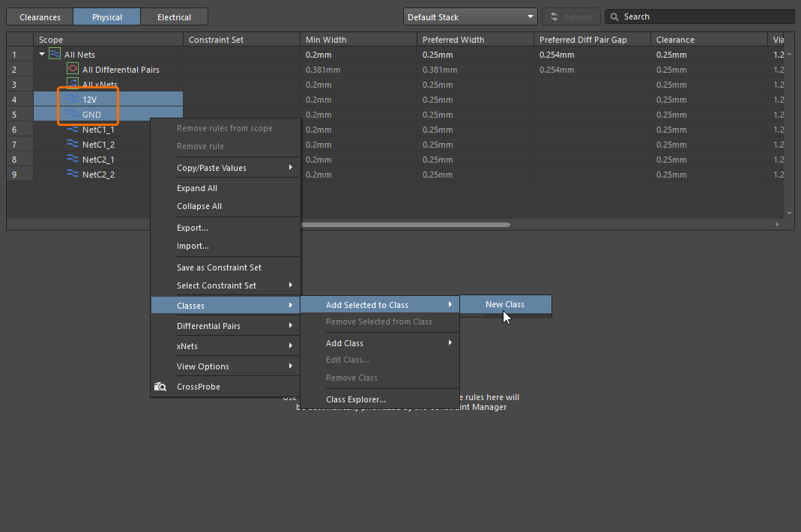Click the CrossProbe camera icon
This screenshot has height=532, width=801.
pos(160,387)
